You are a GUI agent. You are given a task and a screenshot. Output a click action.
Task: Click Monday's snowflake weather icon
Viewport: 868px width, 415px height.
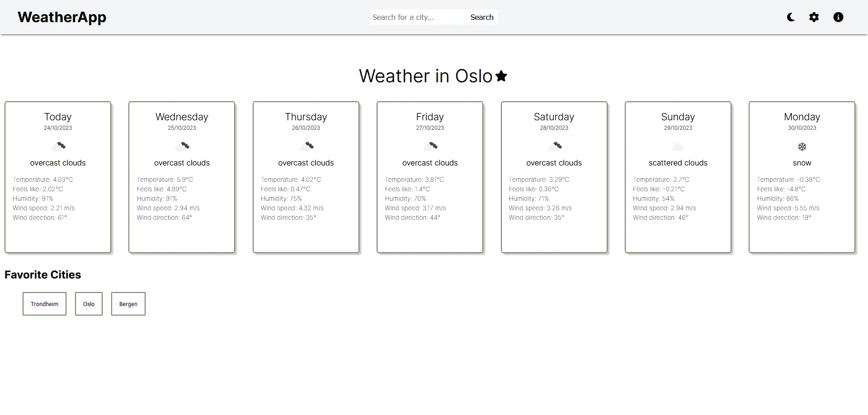click(802, 147)
